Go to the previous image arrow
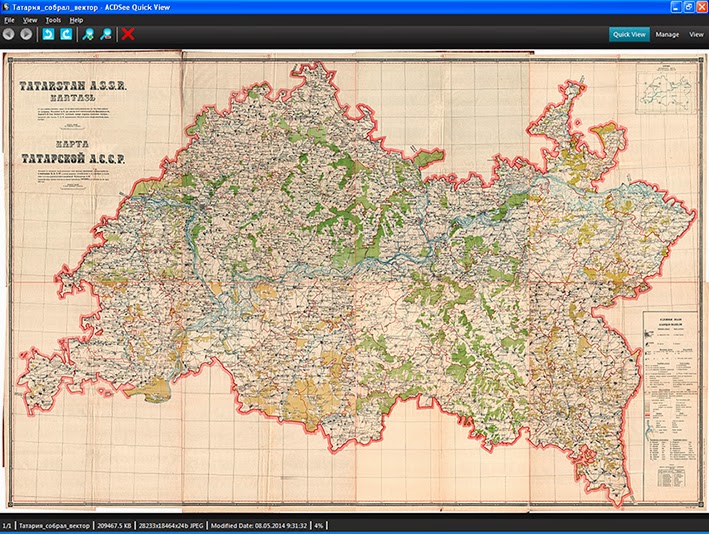The height and width of the screenshot is (534, 709). pyautogui.click(x=9, y=34)
